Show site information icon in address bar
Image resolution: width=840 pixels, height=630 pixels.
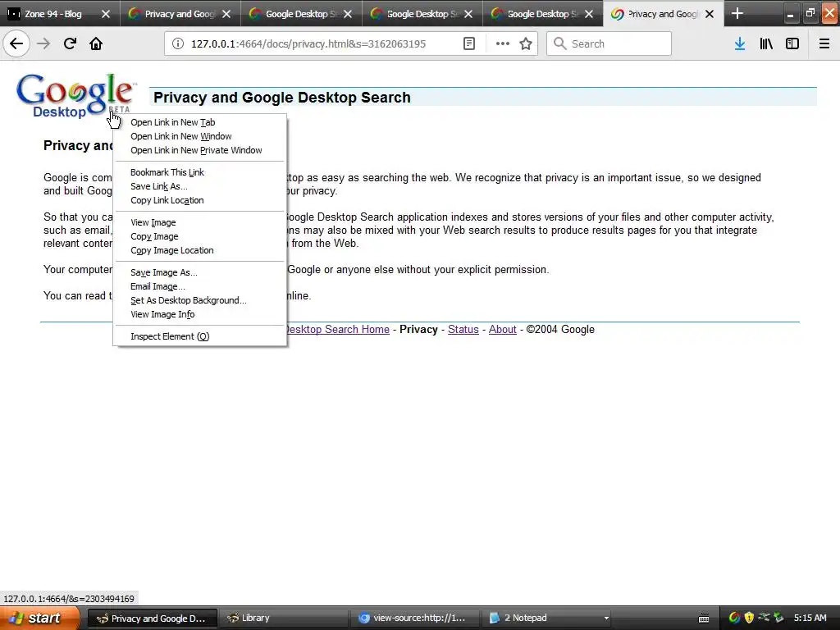(x=178, y=43)
